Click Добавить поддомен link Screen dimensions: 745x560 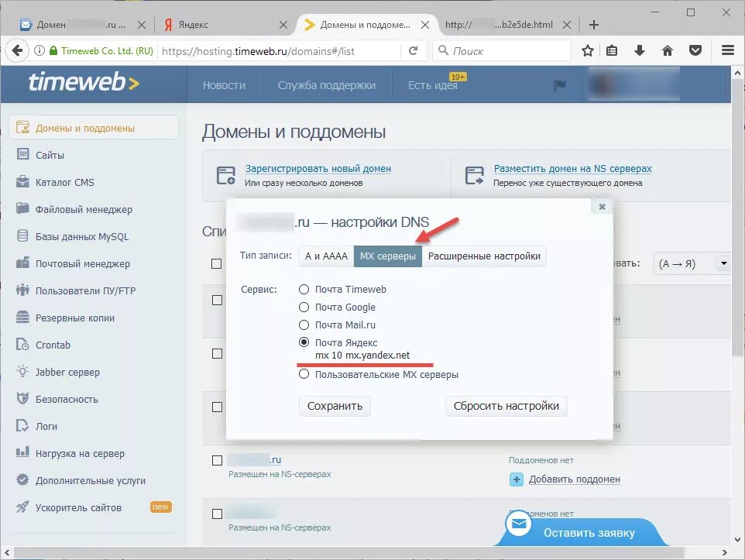click(575, 479)
